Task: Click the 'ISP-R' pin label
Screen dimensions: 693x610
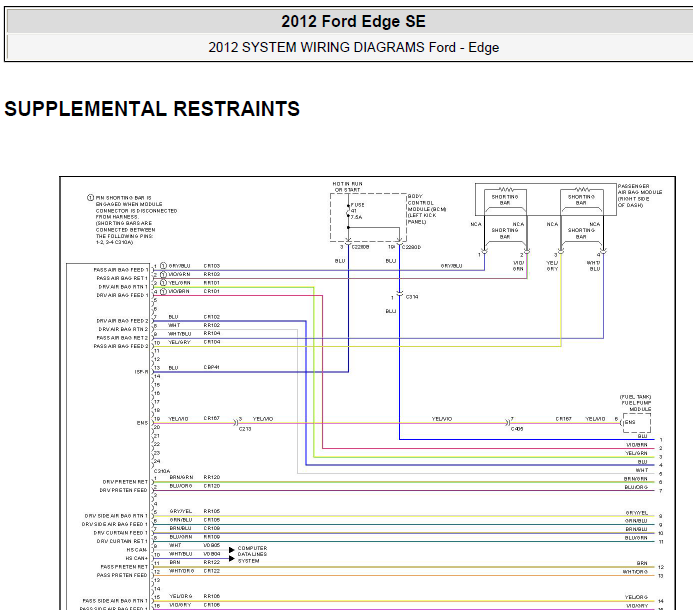Action: pyautogui.click(x=141, y=372)
